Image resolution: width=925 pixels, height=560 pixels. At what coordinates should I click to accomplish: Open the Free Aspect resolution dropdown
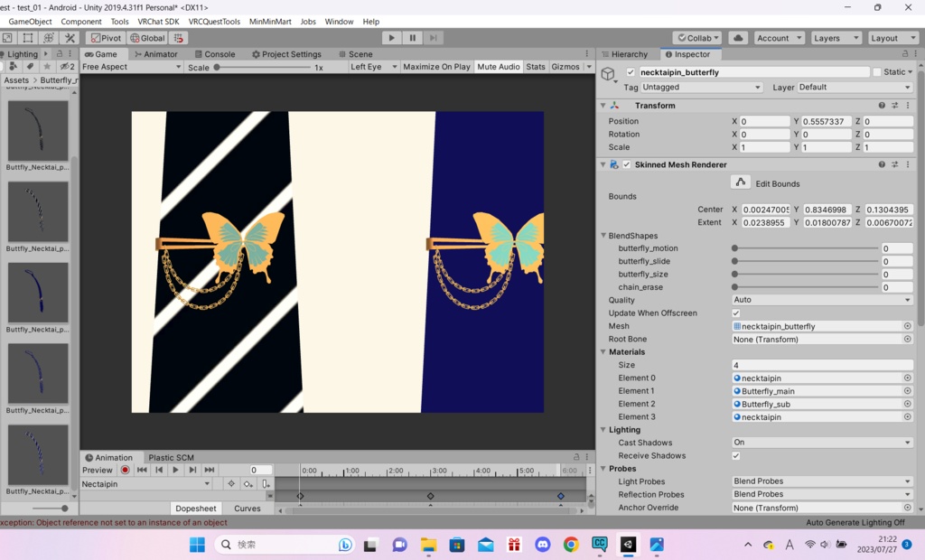coord(131,67)
